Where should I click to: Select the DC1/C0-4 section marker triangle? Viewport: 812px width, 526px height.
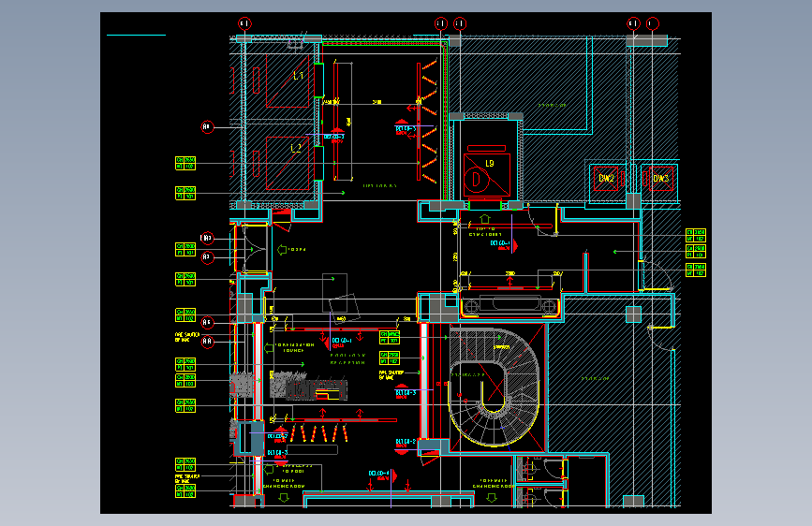tap(394, 475)
